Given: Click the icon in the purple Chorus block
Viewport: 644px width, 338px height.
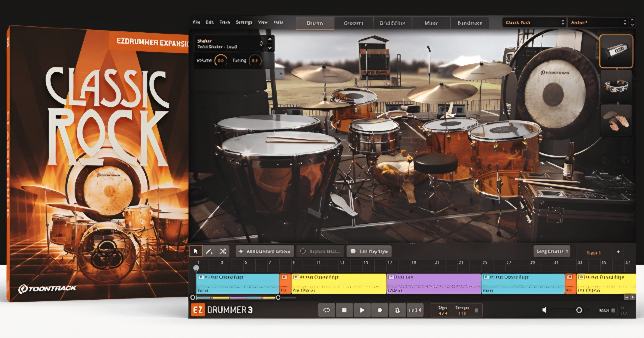Looking at the screenshot, I should [391, 277].
